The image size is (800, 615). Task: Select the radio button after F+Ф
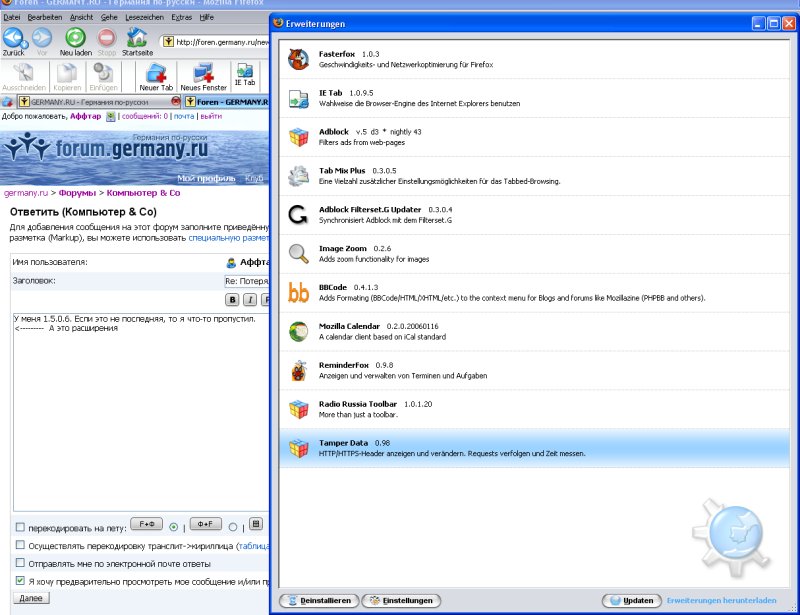[174, 526]
